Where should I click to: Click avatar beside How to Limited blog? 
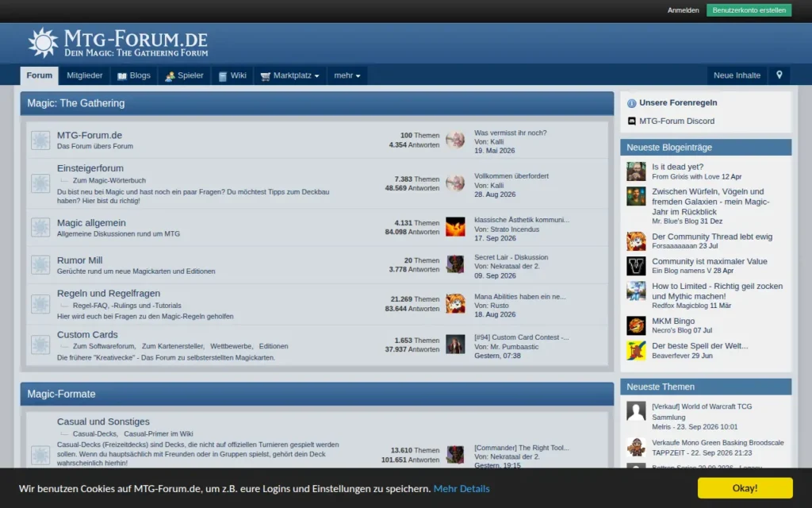[636, 291]
